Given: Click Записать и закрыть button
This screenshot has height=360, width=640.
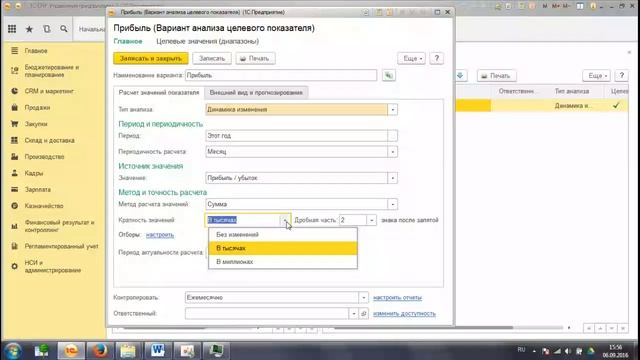Looking at the screenshot, I should coord(151,58).
